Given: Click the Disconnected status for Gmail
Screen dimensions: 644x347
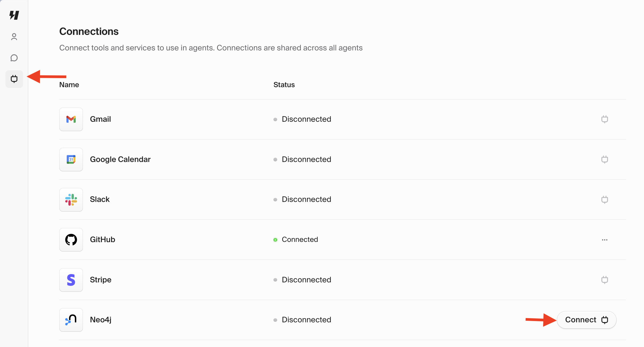Looking at the screenshot, I should 306,119.
